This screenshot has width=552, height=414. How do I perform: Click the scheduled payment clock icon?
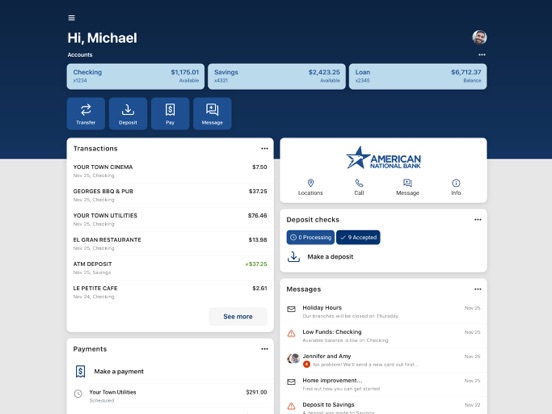pyautogui.click(x=78, y=394)
